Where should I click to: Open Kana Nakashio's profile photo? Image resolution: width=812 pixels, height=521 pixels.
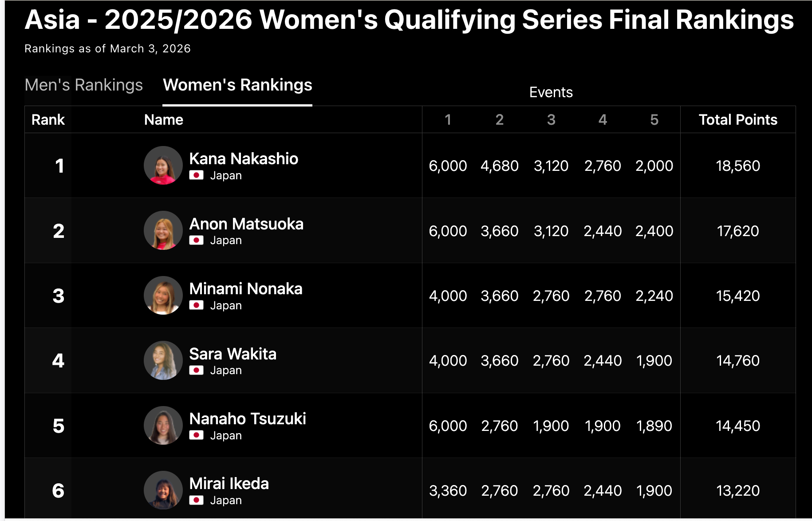tap(163, 166)
